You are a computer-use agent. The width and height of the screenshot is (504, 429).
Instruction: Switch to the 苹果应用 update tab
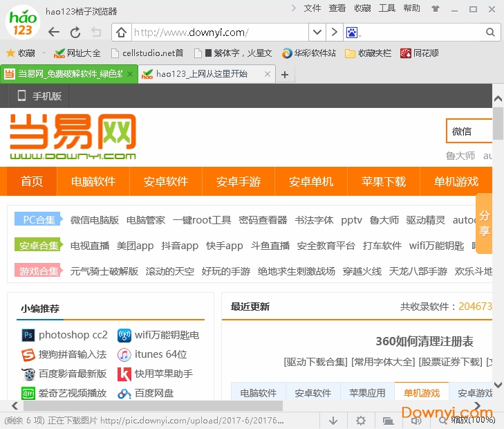(x=367, y=392)
